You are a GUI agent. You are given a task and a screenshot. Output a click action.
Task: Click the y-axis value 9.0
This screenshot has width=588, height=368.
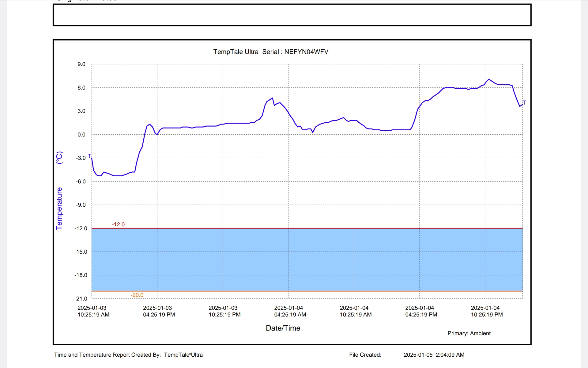(81, 64)
